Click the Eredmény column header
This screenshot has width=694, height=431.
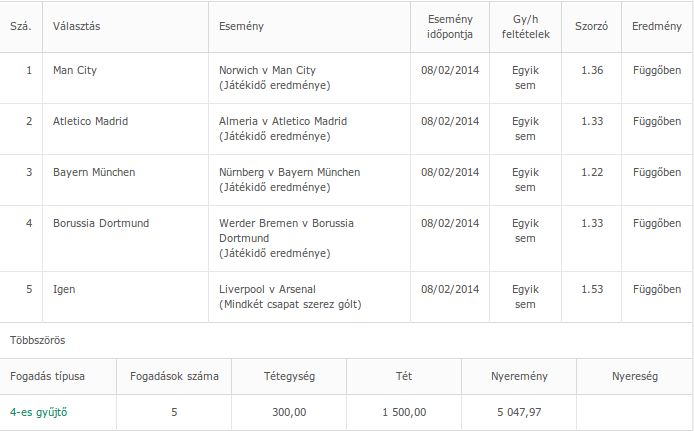pos(657,25)
